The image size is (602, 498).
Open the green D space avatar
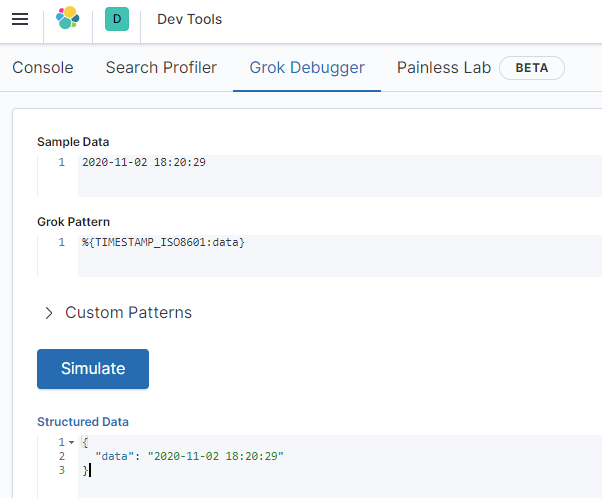tap(116, 20)
